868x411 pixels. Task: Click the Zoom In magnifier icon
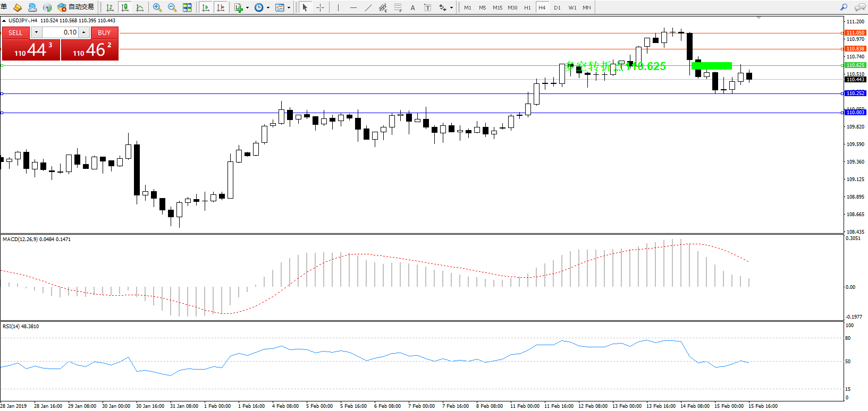[157, 7]
